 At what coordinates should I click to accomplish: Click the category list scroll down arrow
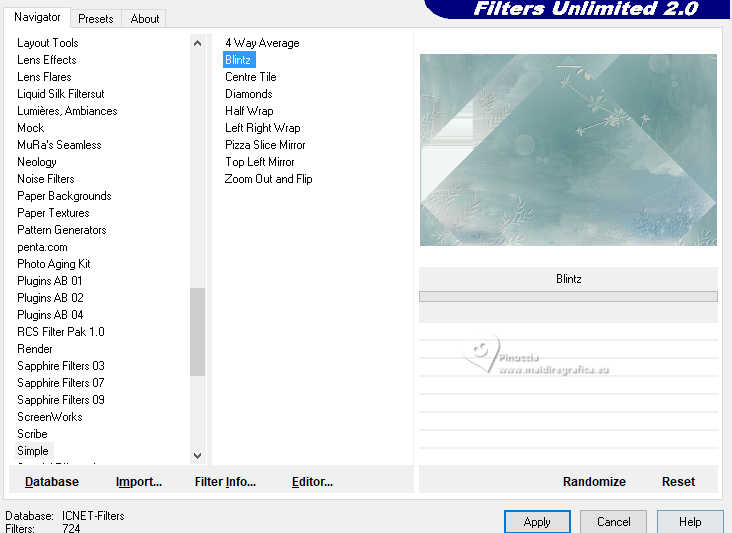(197, 455)
